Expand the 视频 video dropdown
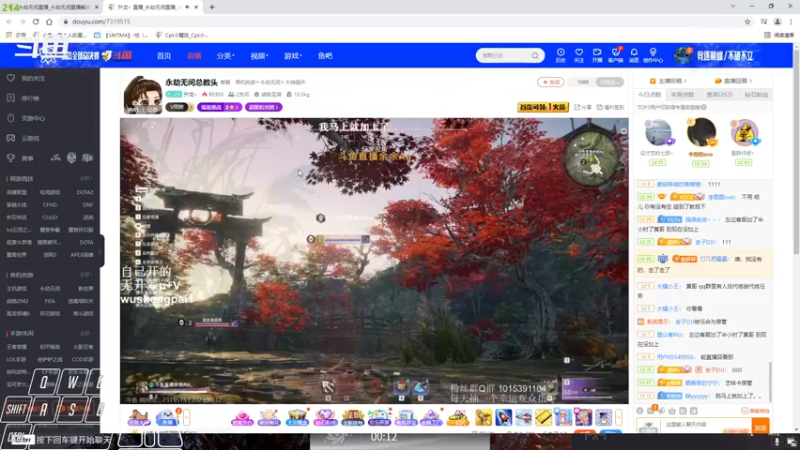Viewport: 800px width, 450px height. tap(259, 56)
